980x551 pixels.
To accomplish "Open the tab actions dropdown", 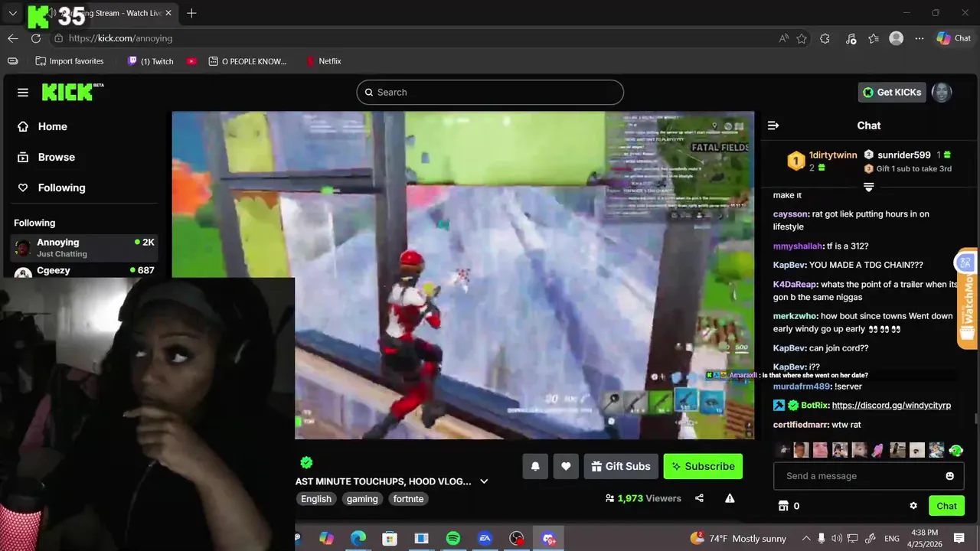I will pyautogui.click(x=12, y=13).
